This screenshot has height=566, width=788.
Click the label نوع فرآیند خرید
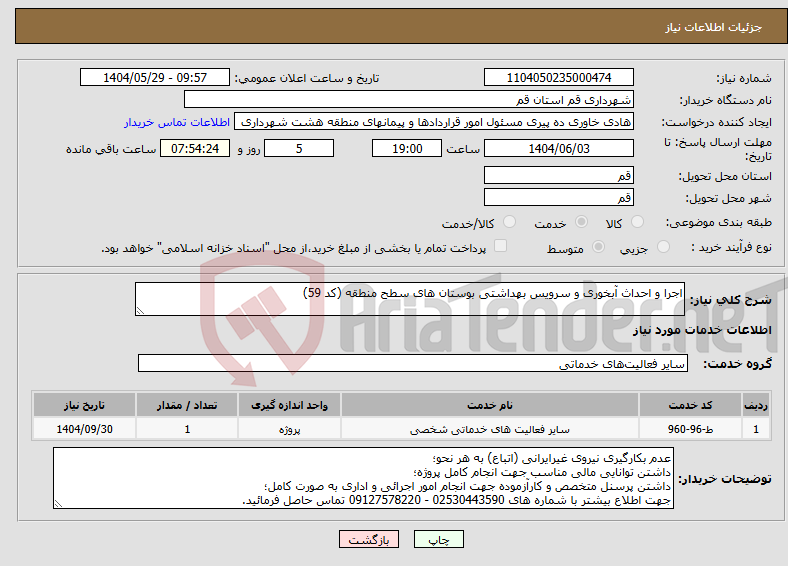pyautogui.click(x=731, y=247)
